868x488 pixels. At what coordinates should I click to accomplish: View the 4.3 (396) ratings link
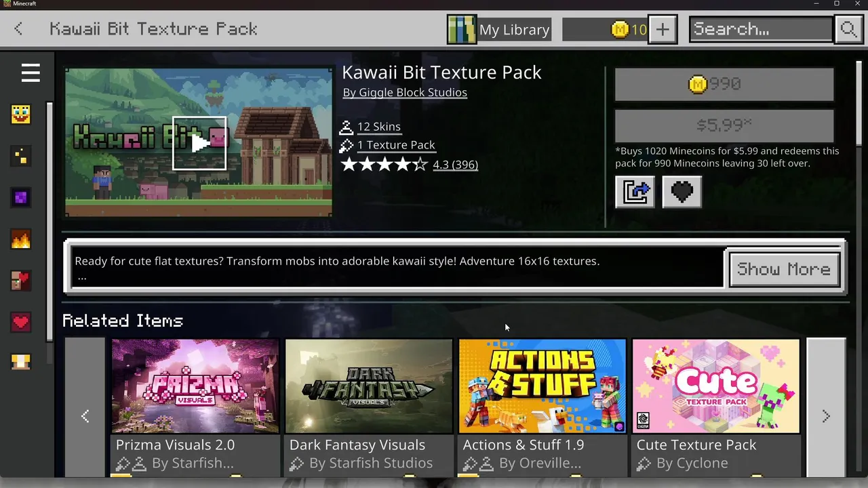pyautogui.click(x=455, y=165)
